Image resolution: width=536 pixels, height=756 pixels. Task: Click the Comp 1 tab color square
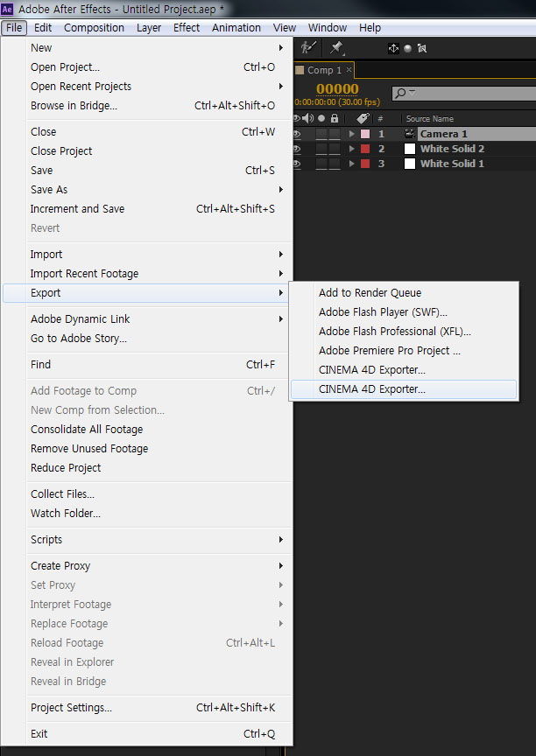300,70
